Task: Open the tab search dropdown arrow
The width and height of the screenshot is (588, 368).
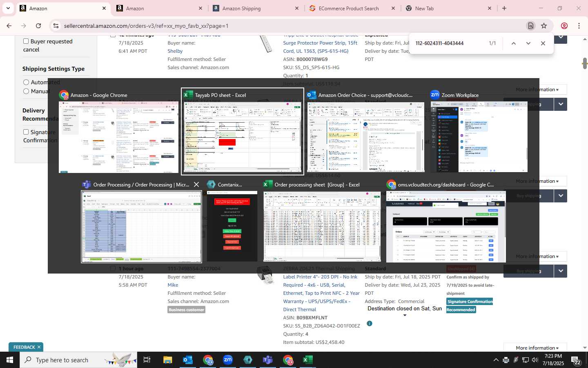Action: pyautogui.click(x=8, y=8)
